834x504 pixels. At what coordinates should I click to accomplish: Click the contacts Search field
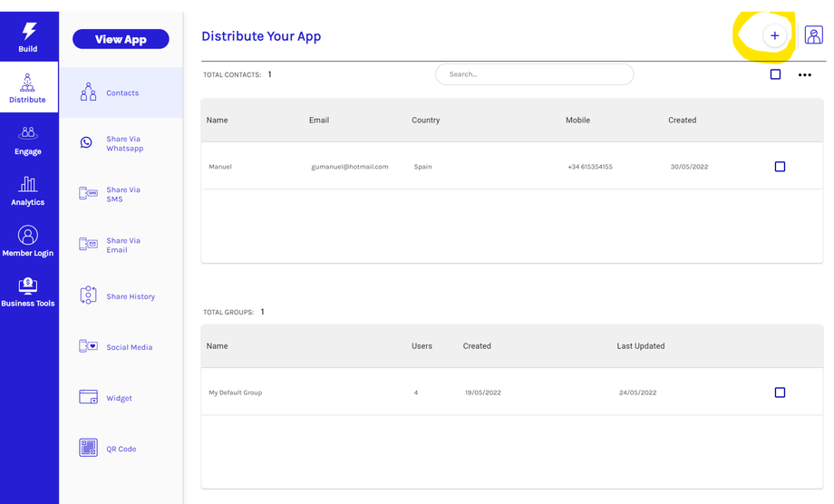coord(534,74)
